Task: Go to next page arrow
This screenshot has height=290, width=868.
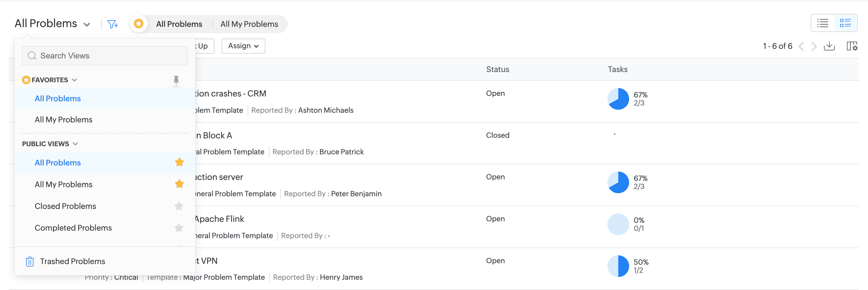Action: (x=814, y=46)
